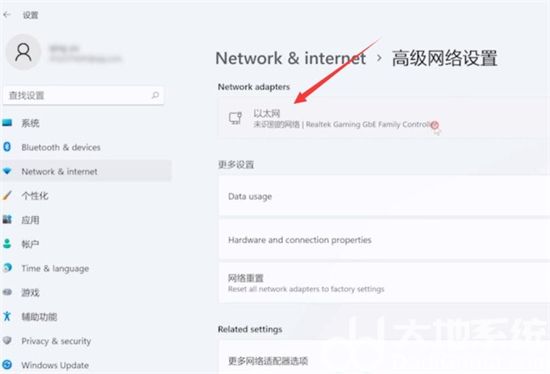
Task: Open 辅助功能 settings label
Action: coord(39,317)
